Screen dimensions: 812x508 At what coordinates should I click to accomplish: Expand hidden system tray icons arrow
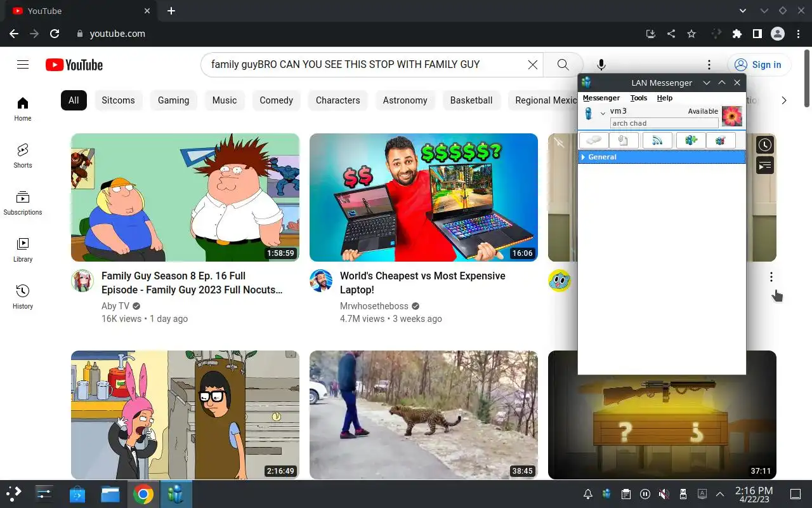(x=720, y=494)
